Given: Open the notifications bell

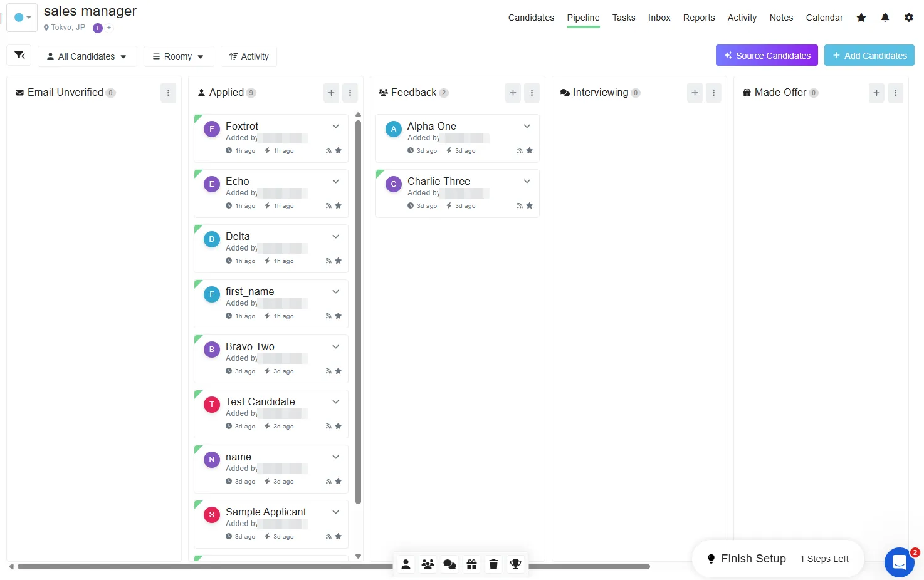Looking at the screenshot, I should pyautogui.click(x=885, y=18).
